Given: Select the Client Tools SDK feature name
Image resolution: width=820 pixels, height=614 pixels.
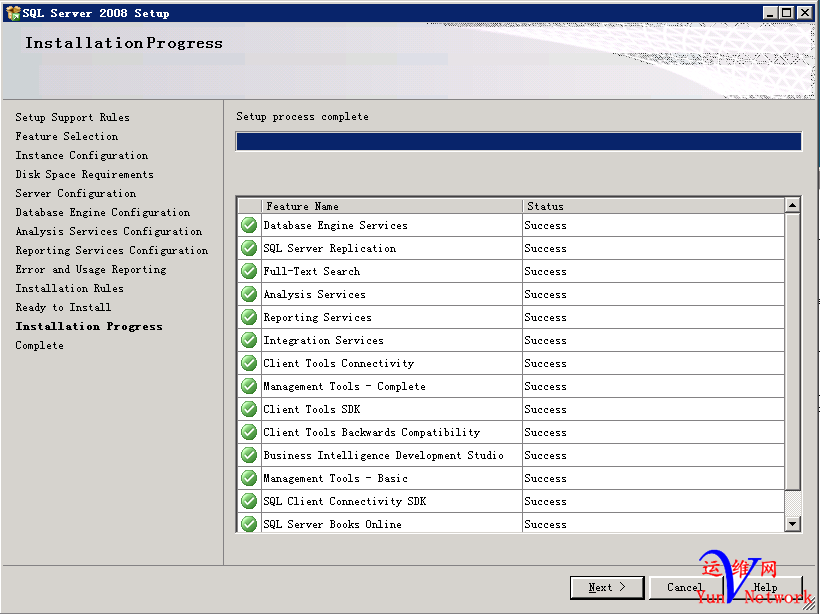Looking at the screenshot, I should tap(312, 409).
